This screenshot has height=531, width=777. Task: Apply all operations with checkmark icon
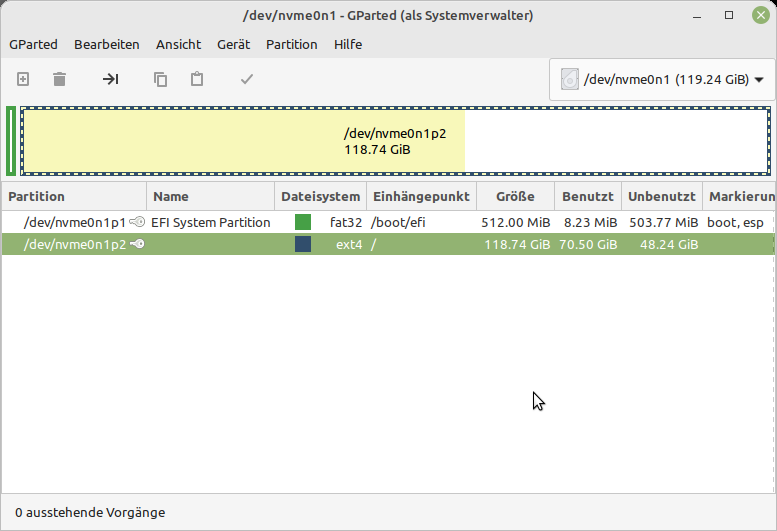tap(247, 79)
